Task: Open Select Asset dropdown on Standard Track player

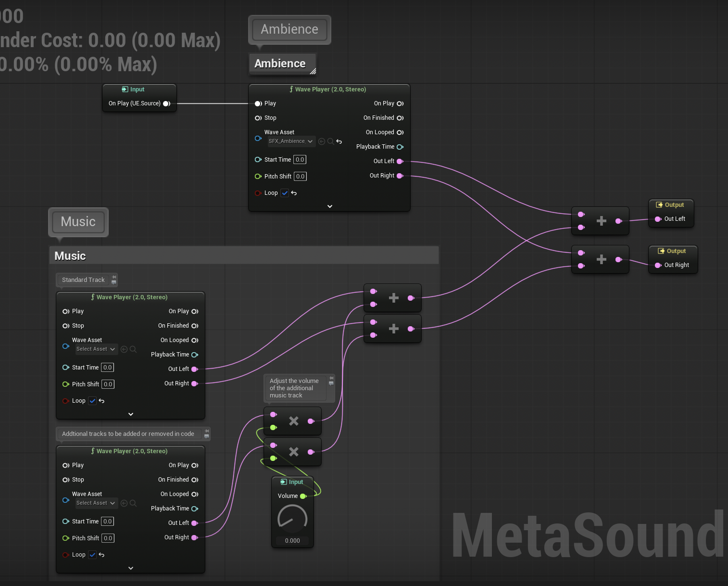Action: [96, 349]
